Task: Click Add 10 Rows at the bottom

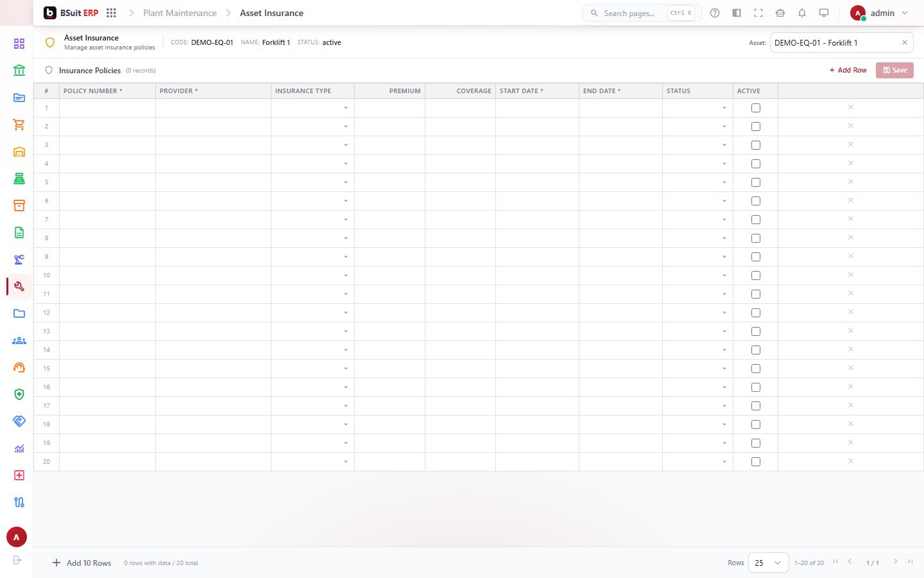Action: pos(82,563)
